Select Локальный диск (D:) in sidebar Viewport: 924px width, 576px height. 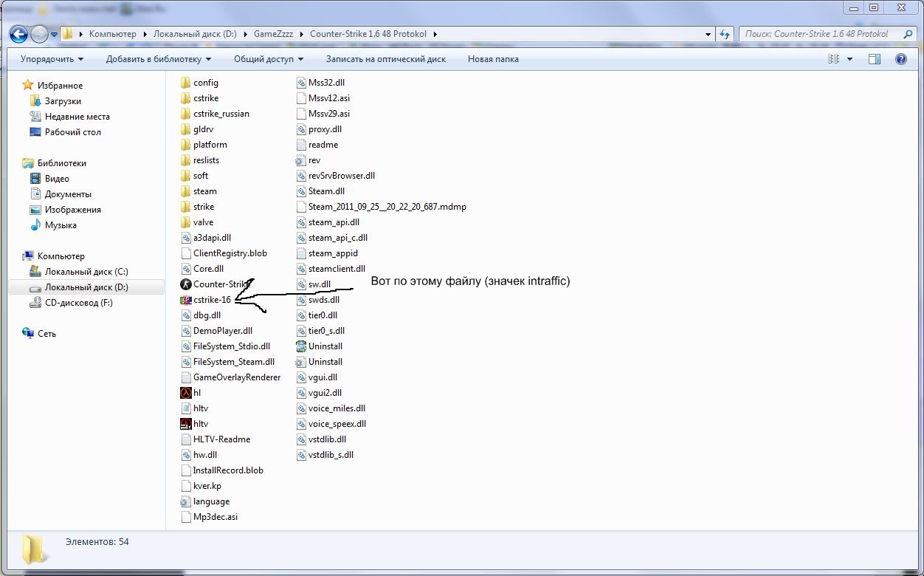86,287
